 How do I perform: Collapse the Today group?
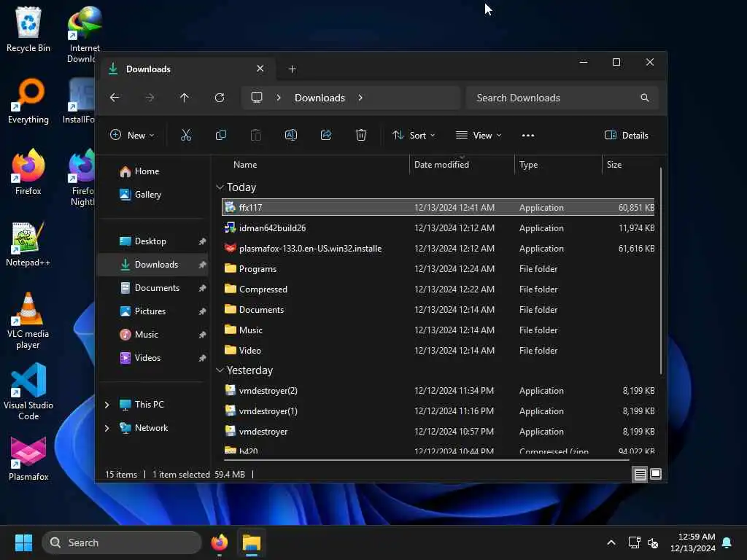[x=220, y=187]
